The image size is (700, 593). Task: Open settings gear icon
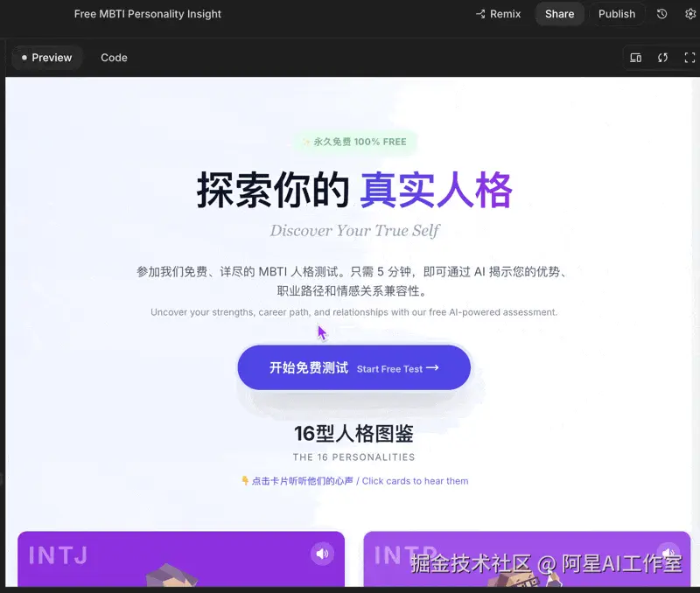[690, 14]
